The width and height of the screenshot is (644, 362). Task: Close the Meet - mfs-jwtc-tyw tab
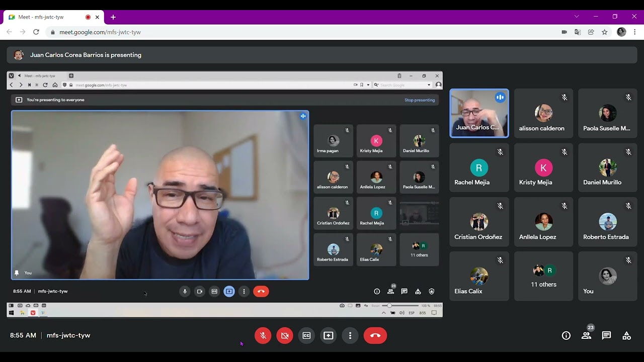point(97,17)
